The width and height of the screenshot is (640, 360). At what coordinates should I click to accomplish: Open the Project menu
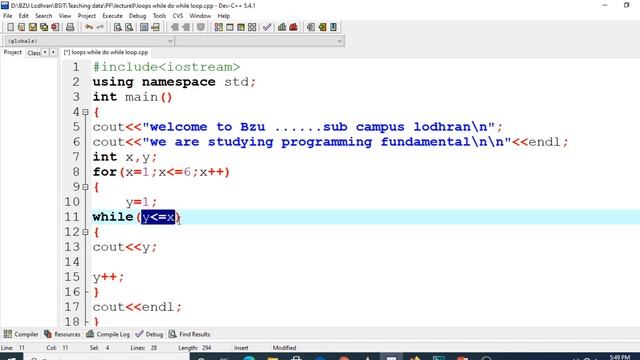[x=87, y=16]
